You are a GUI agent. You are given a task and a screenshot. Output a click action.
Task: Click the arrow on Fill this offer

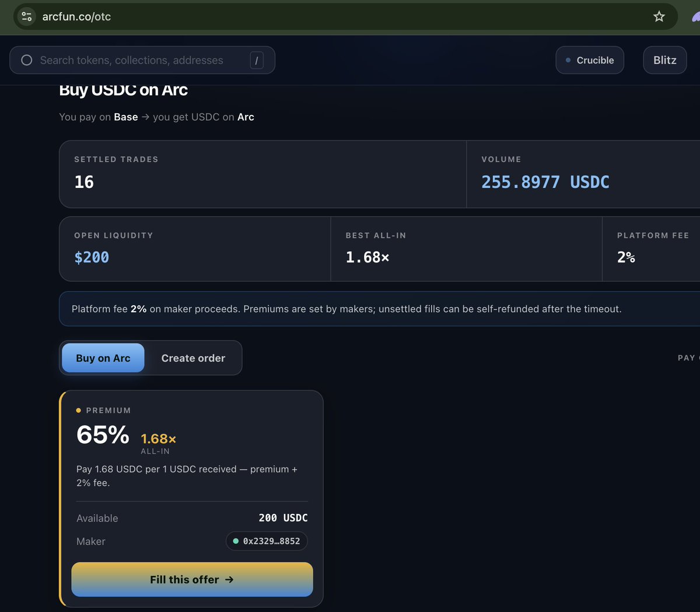click(229, 579)
